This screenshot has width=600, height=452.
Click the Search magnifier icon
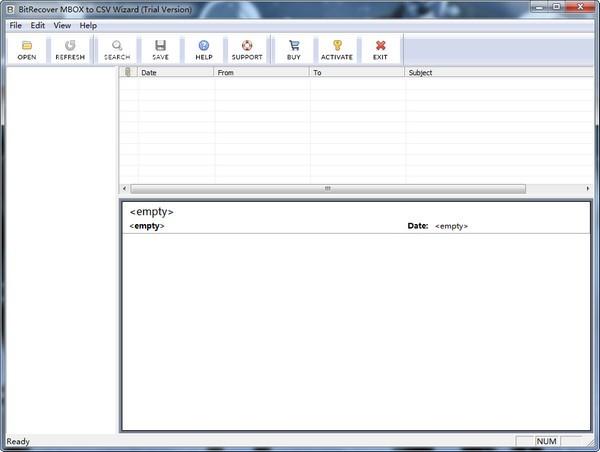pos(117,46)
